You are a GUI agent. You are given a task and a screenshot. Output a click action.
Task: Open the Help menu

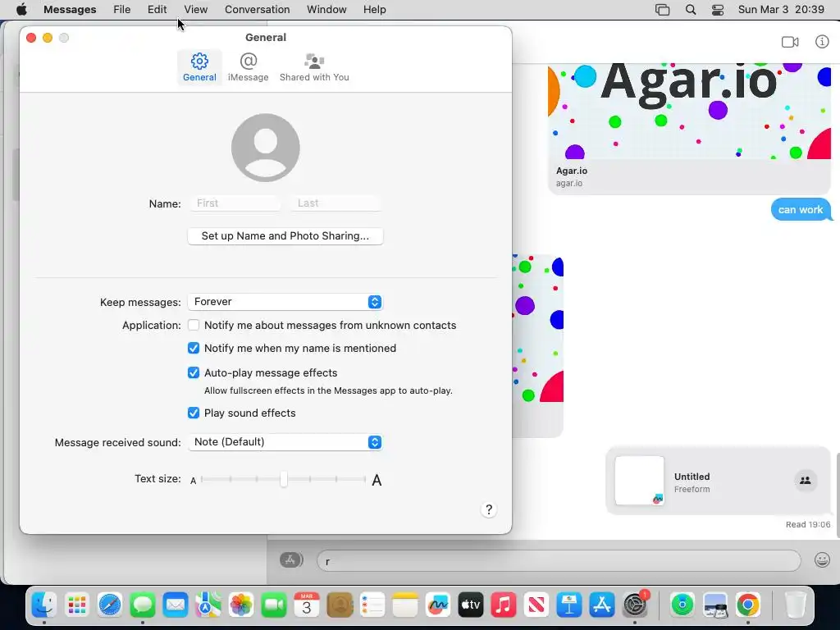pos(374,10)
